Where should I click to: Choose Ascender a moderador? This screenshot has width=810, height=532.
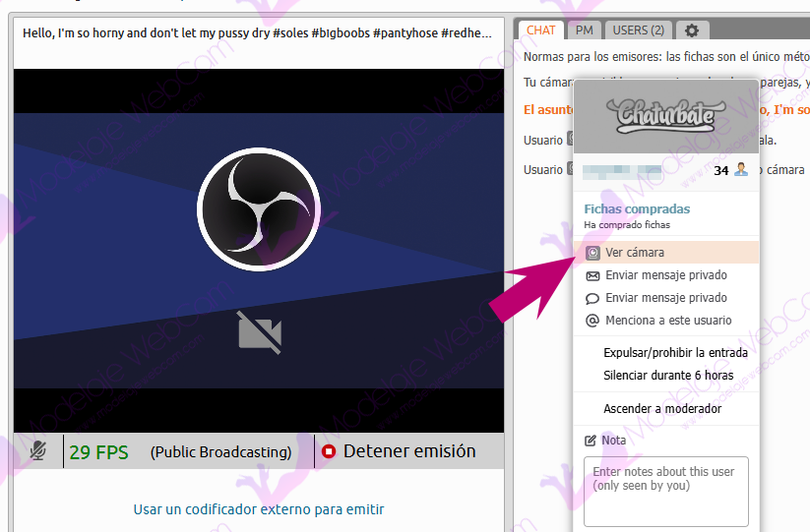tap(662, 408)
